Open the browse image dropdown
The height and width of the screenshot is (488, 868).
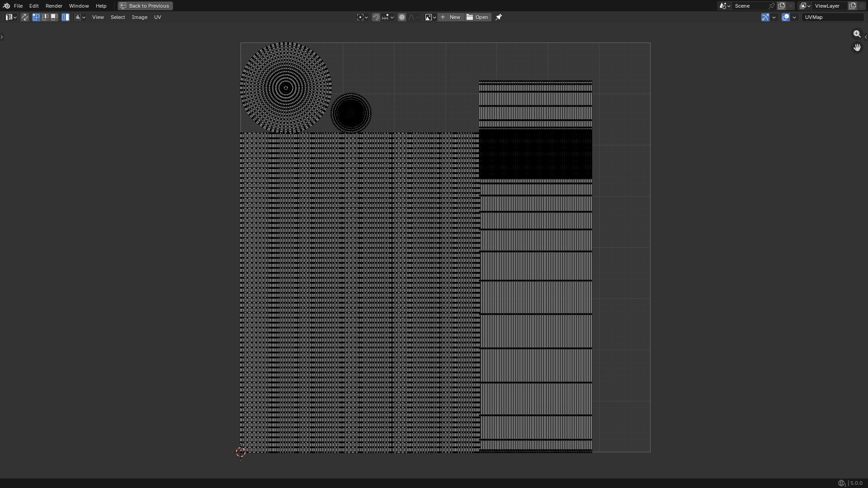(x=430, y=17)
